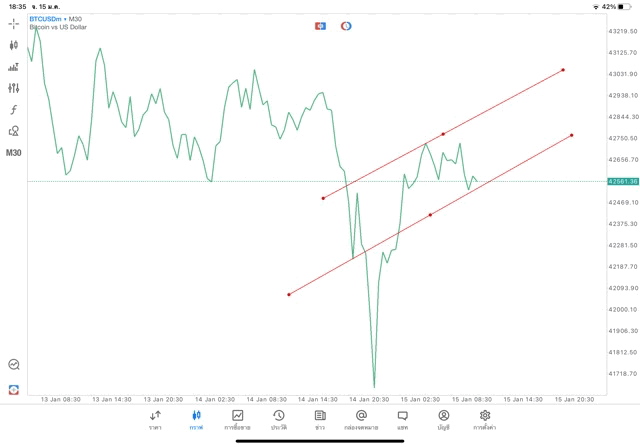Tap the red-blue one-click trading icon
The width and height of the screenshot is (640, 447).
tap(320, 25)
